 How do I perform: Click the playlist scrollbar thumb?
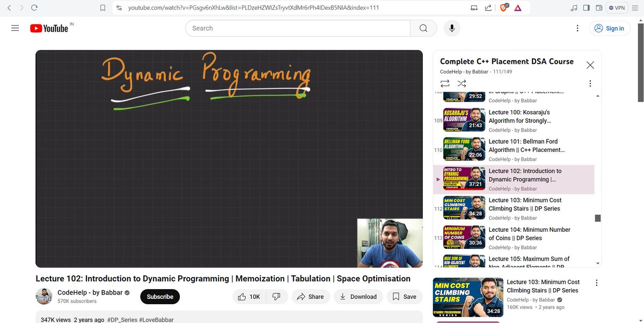(x=598, y=218)
